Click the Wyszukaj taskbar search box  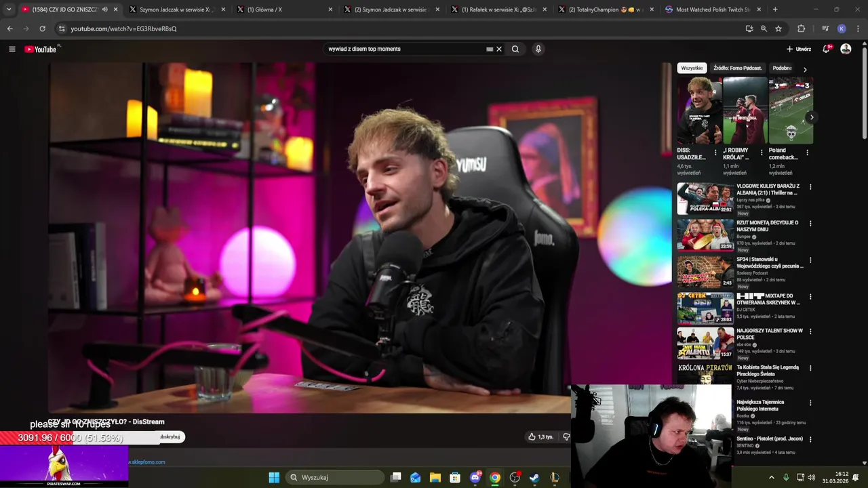coord(336,477)
